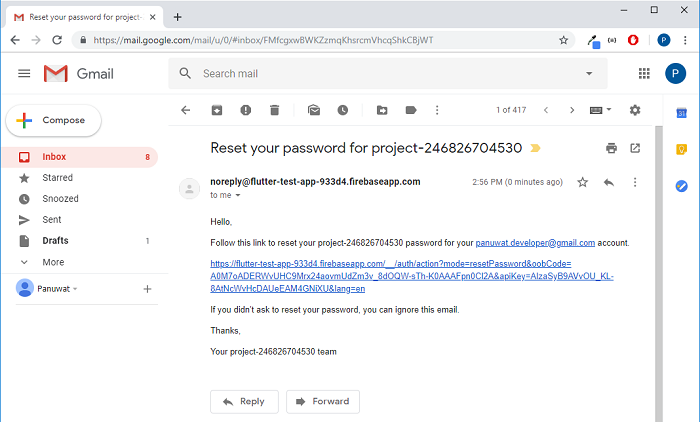Mark the email as unread
This screenshot has height=422, width=700.
(x=314, y=110)
